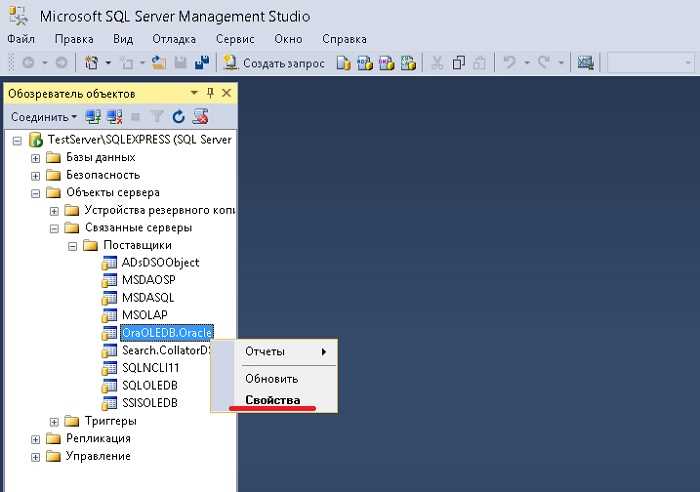Collapse the Связанные серверы node
Image resolution: width=700 pixels, height=492 pixels.
54,229
